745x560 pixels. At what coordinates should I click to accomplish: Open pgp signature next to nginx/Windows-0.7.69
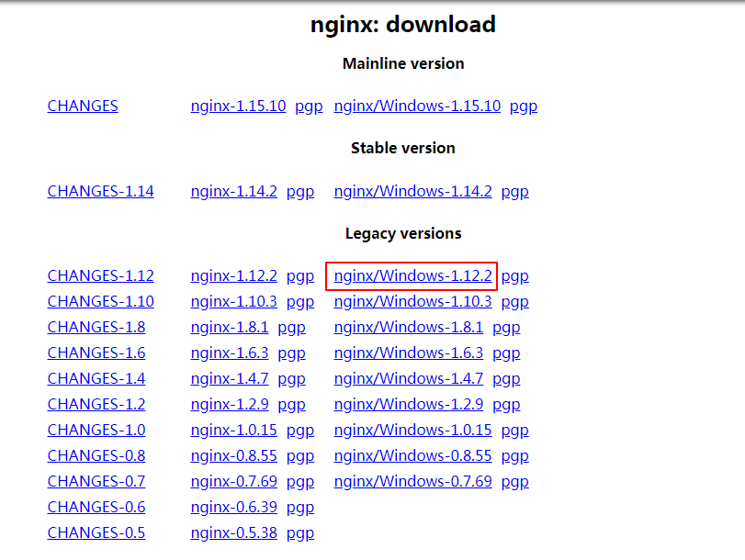click(515, 482)
